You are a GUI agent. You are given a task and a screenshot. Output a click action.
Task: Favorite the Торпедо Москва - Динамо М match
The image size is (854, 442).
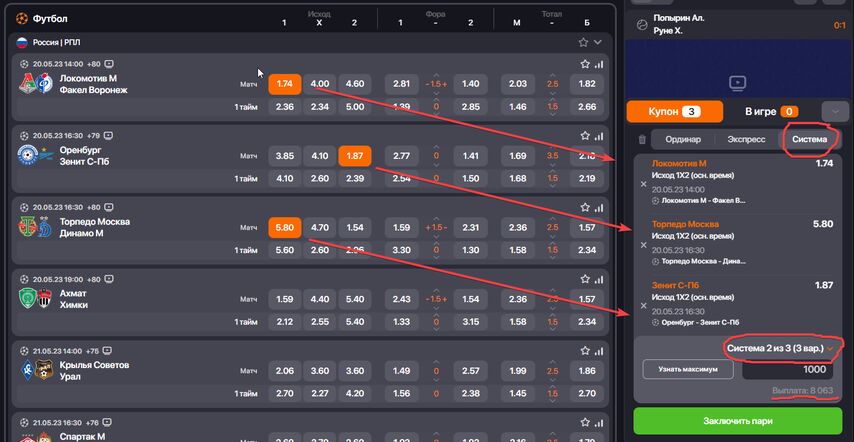(x=585, y=207)
